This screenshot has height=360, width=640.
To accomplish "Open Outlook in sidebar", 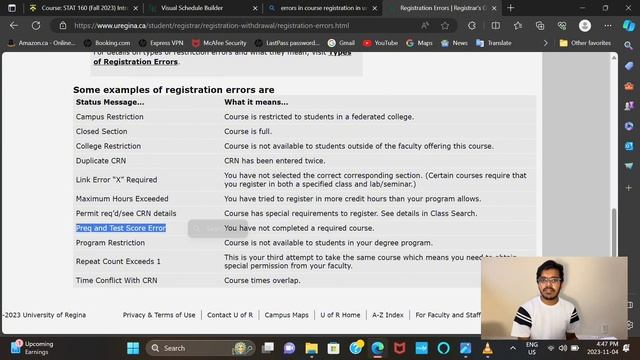I will (629, 146).
